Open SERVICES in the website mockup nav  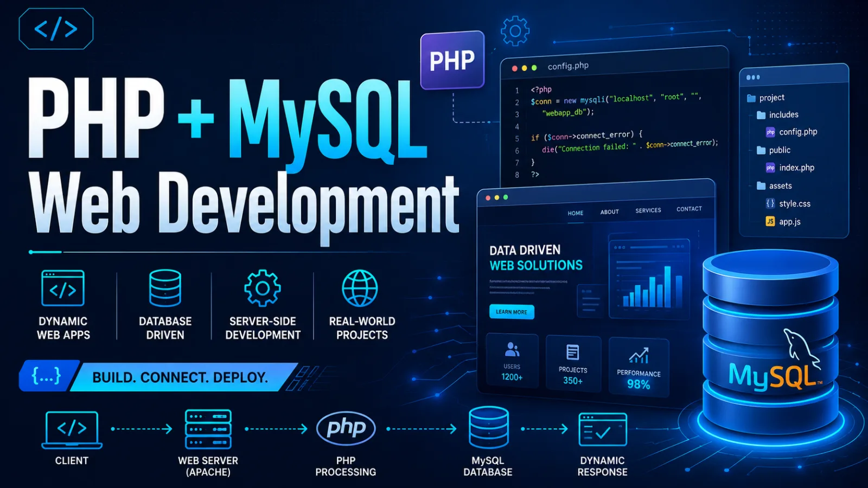(648, 210)
